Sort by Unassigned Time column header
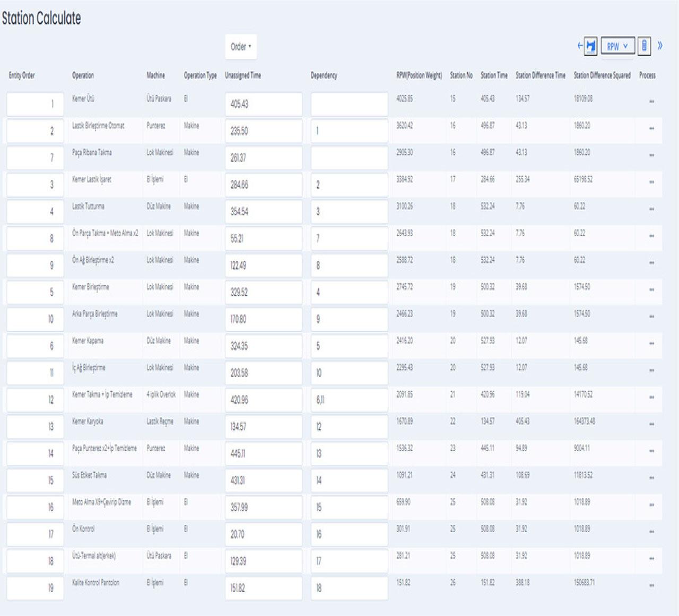This screenshot has width=679, height=616. [243, 75]
